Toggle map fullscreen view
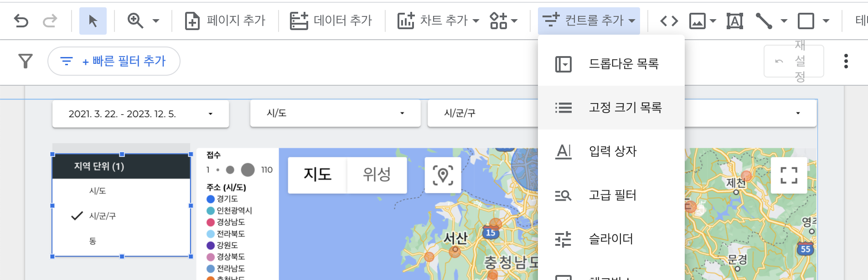The width and height of the screenshot is (868, 280). (x=789, y=176)
